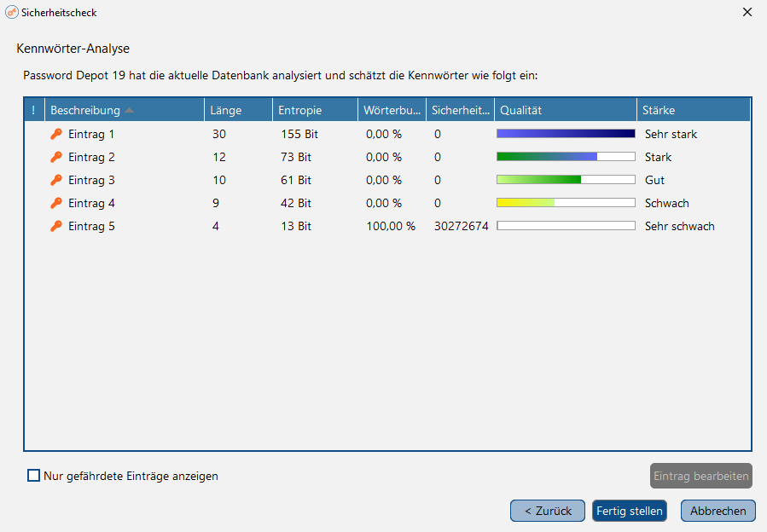
Task: Click the '30272674' breach count value
Action: (462, 226)
